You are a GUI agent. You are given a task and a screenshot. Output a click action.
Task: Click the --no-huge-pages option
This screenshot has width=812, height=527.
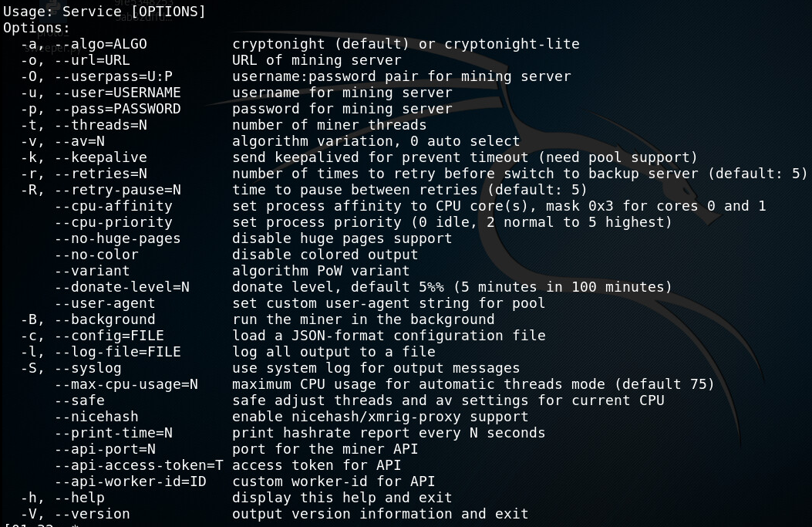click(117, 238)
